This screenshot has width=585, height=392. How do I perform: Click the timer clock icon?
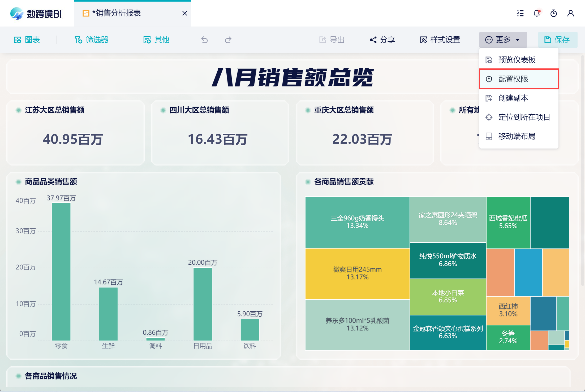554,13
